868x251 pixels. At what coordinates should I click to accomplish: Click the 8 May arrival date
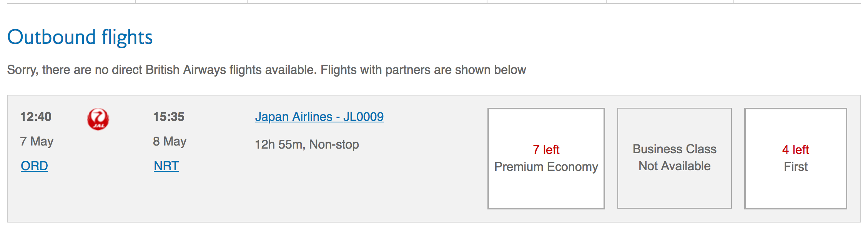click(x=170, y=141)
